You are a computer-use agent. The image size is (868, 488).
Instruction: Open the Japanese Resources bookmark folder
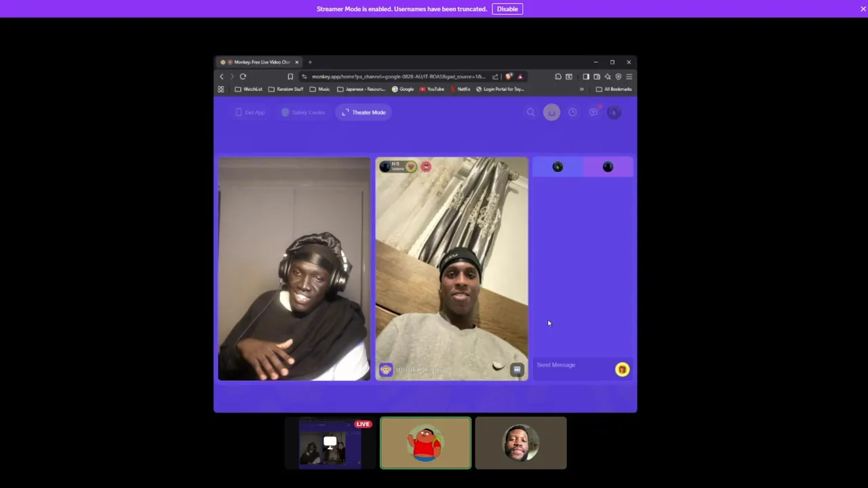[361, 89]
